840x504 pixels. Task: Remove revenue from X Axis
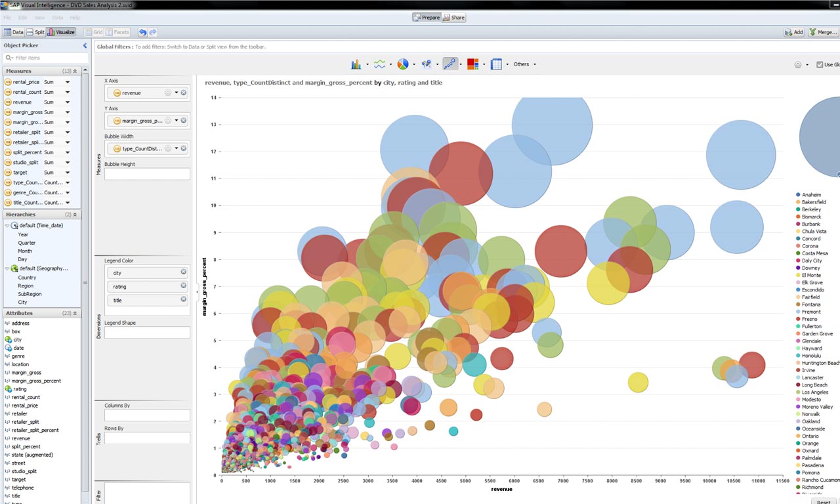point(184,93)
